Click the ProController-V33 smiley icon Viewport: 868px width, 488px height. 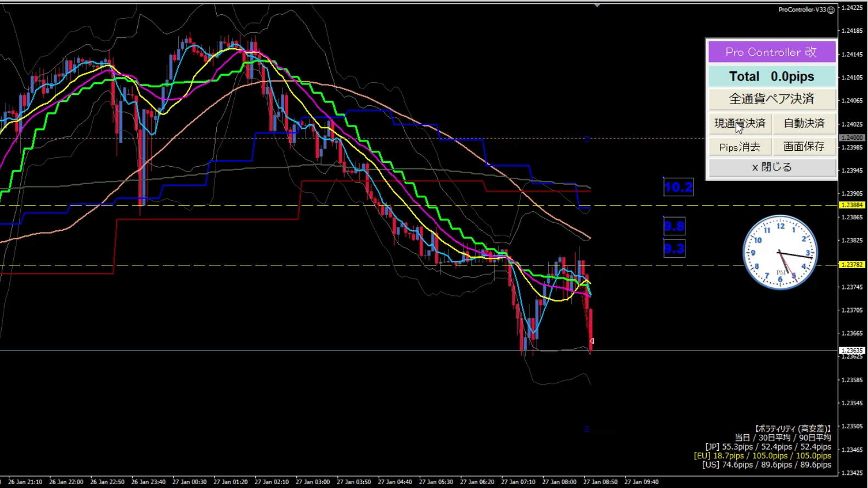(x=831, y=10)
